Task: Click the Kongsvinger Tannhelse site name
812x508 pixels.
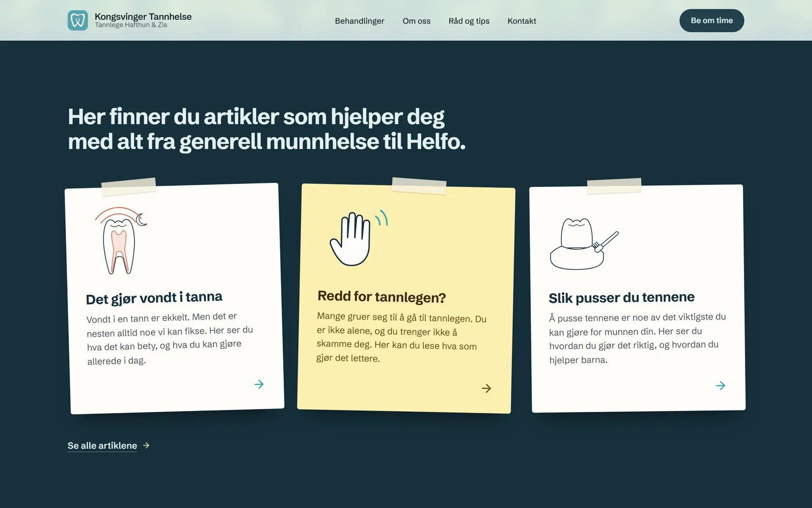Action: [143, 16]
